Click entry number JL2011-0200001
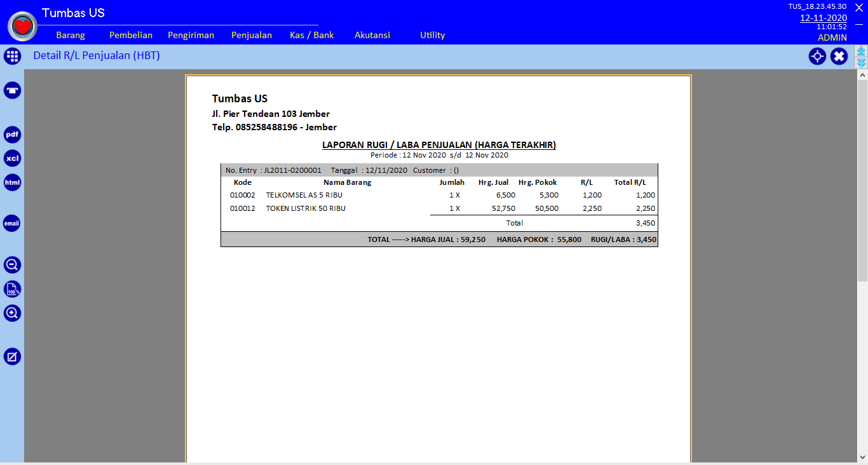 tap(293, 170)
